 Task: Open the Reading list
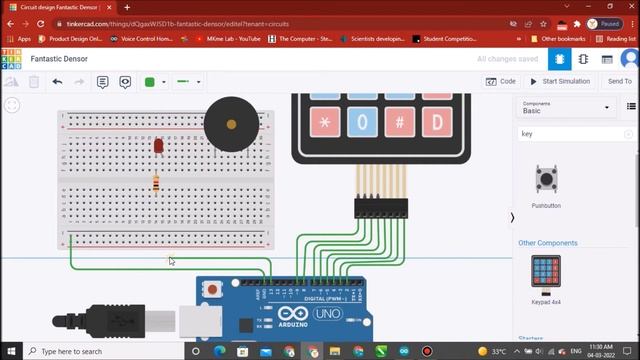click(x=616, y=39)
